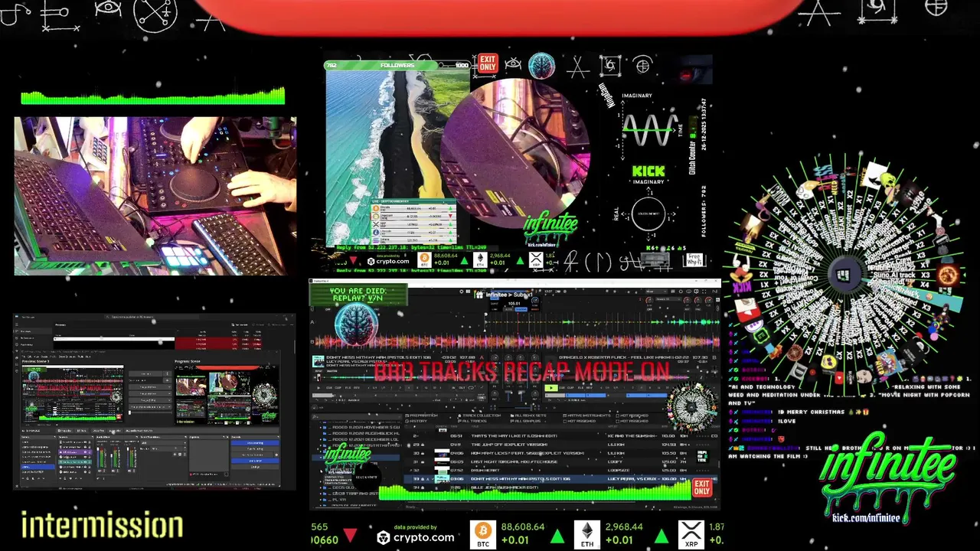The image size is (980, 551).
Task: Open PREPARATION favorite in Traktor browser
Action: [421, 416]
